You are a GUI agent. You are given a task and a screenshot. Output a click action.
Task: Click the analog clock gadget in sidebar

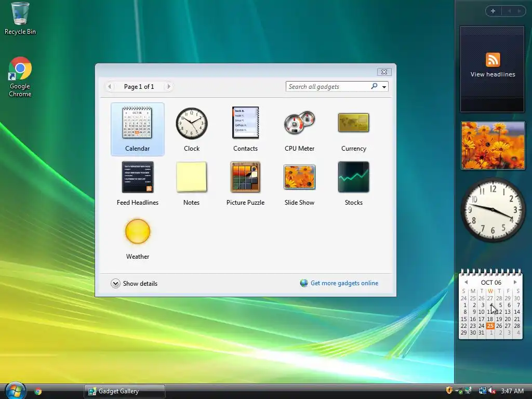493,210
